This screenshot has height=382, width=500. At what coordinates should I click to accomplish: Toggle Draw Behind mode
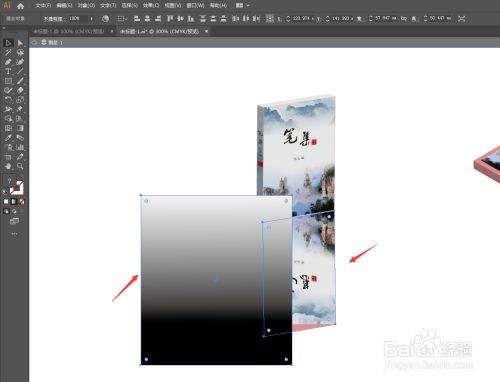[14, 211]
